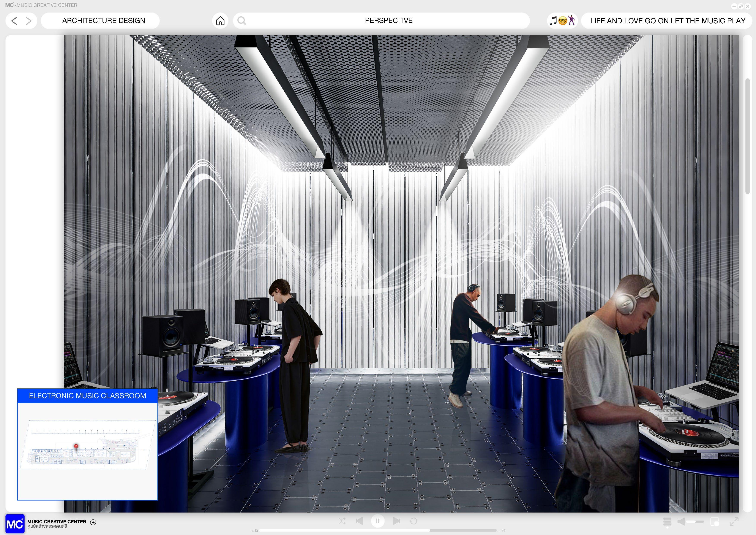Click the back navigation arrow
The height and width of the screenshot is (535, 756).
click(14, 21)
